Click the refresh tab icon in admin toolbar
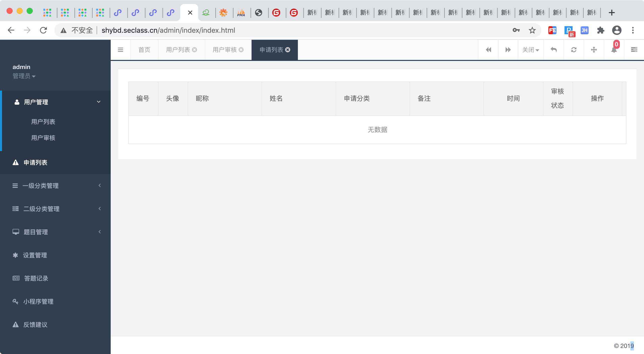This screenshot has height=354, width=644. [574, 50]
